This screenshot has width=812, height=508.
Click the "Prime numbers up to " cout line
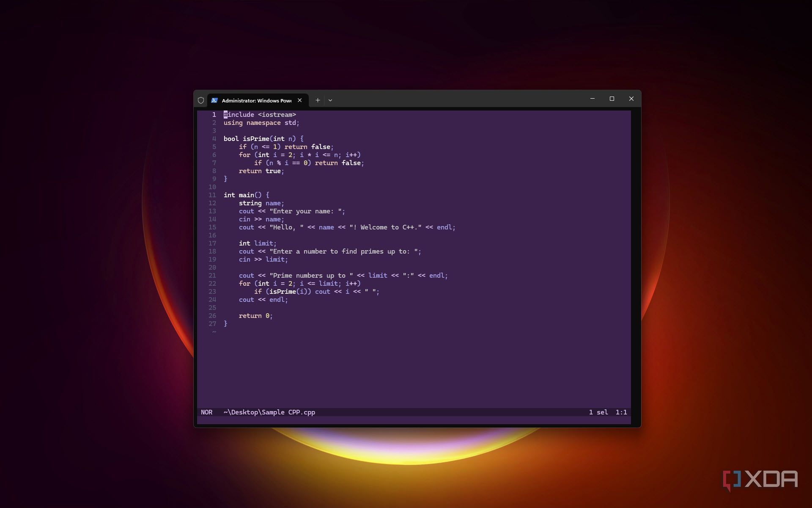point(343,276)
